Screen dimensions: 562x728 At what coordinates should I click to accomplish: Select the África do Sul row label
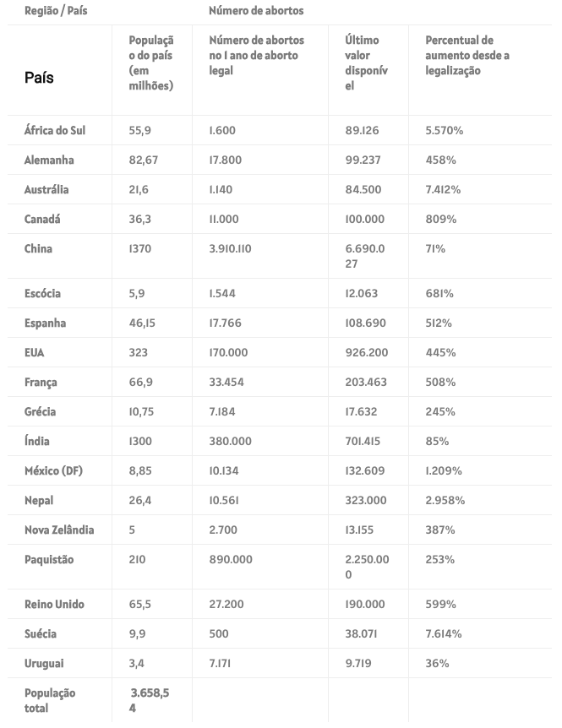(55, 130)
